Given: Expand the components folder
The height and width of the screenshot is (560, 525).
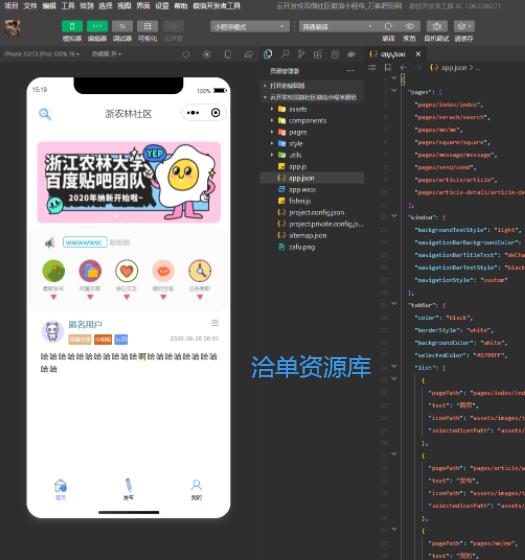Looking at the screenshot, I should click(x=307, y=120).
